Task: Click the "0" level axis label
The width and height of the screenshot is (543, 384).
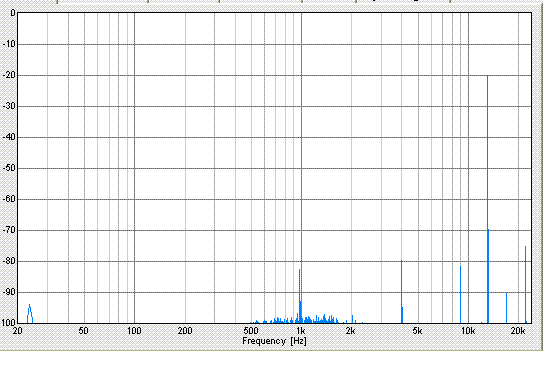Action: pyautogui.click(x=13, y=13)
